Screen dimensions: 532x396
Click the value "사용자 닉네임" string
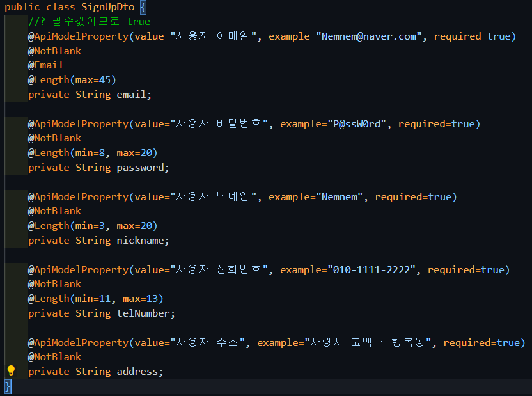click(x=213, y=197)
